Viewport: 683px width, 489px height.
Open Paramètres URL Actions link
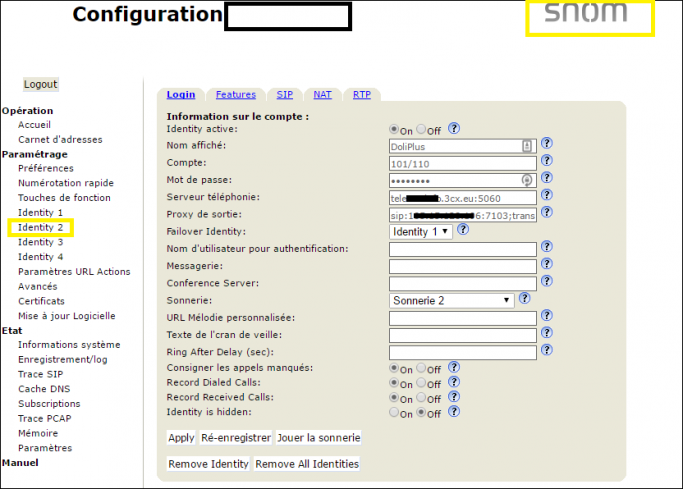point(74,272)
